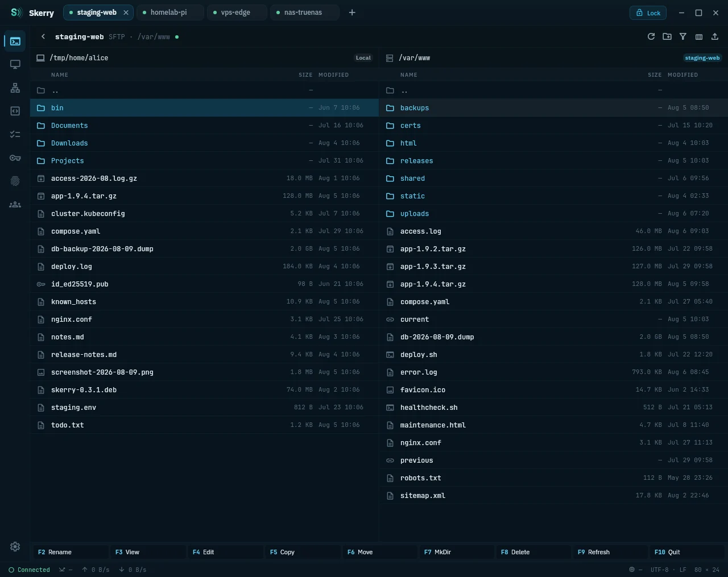Screen dimensions: 728x577
Task: Sort remote pane by MODIFIED header
Action: pyautogui.click(x=682, y=75)
